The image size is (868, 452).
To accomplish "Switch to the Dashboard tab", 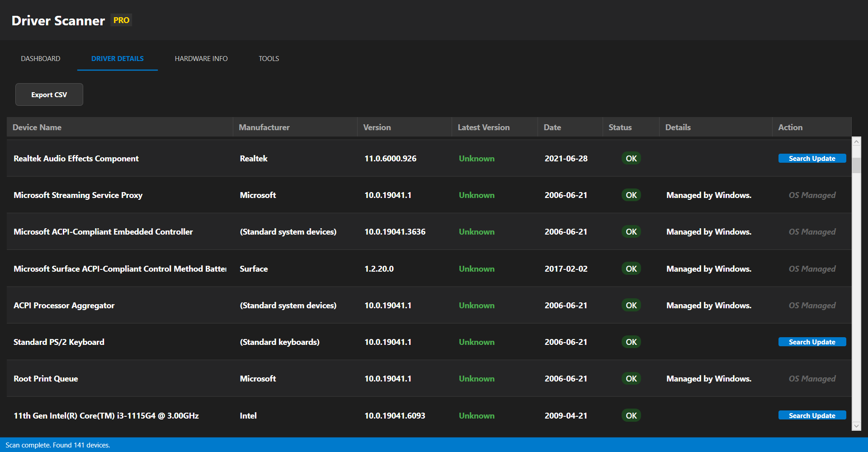I will [x=40, y=59].
